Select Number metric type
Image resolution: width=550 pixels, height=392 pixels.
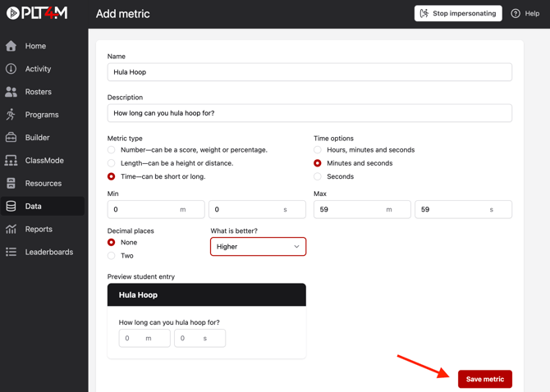click(x=111, y=150)
